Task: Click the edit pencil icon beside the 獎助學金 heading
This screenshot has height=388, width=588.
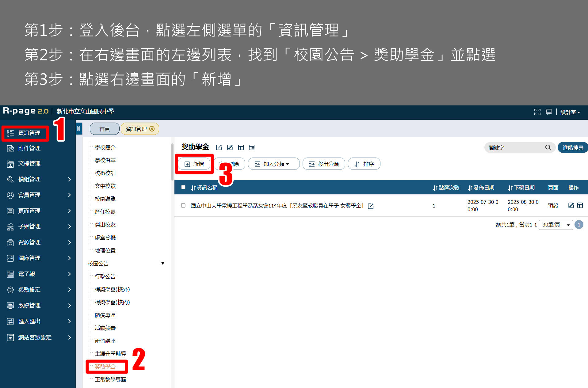Action: point(230,148)
